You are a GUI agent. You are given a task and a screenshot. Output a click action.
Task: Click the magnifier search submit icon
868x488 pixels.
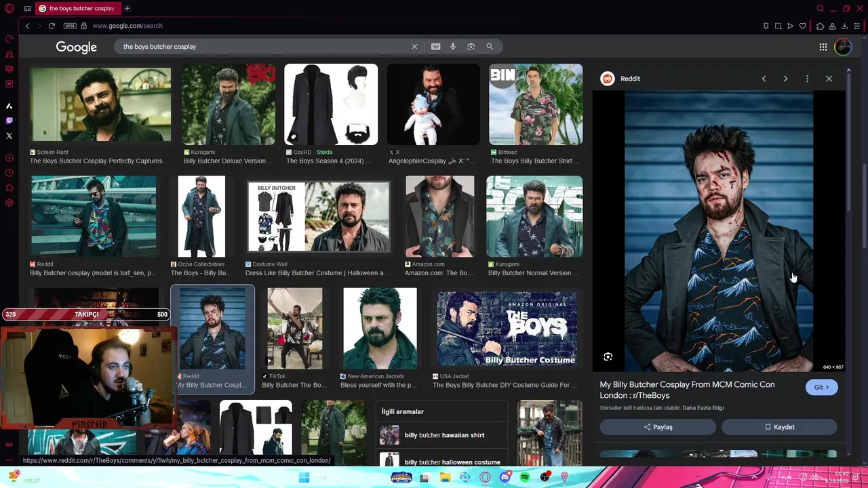(490, 47)
